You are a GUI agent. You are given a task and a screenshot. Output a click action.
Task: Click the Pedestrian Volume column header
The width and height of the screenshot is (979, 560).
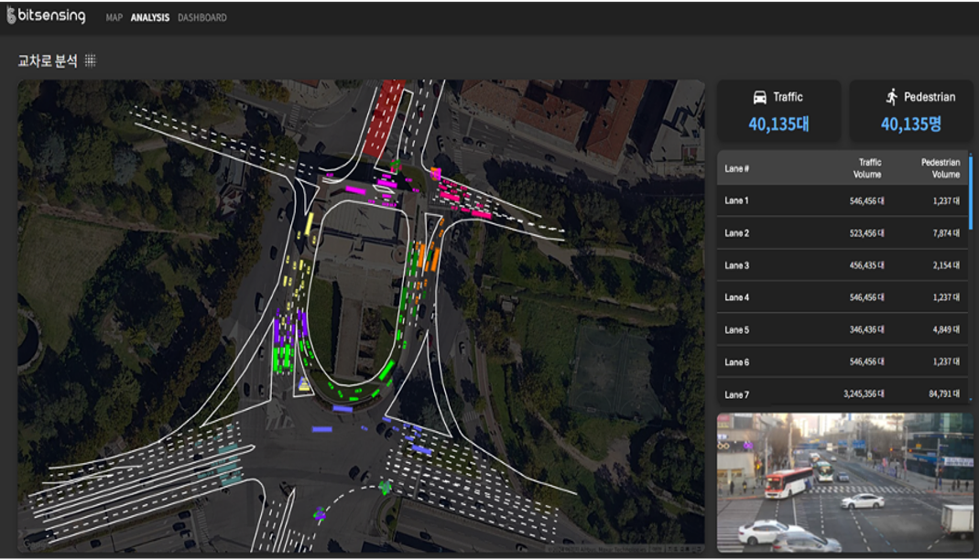pos(940,168)
